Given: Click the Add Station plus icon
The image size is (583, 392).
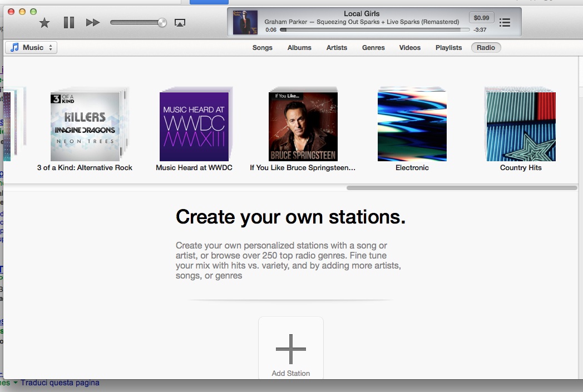Looking at the screenshot, I should 291,349.
